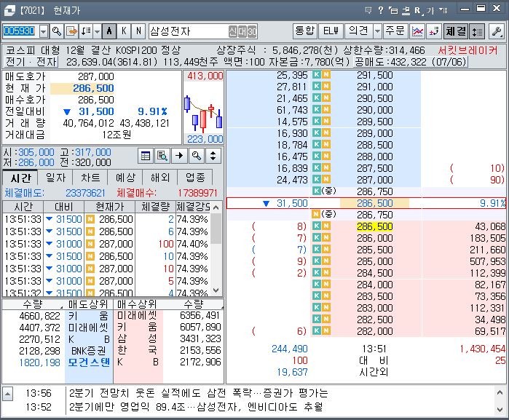Click the table search icon above the tabs
The height and width of the screenshot is (420, 509).
162,156
